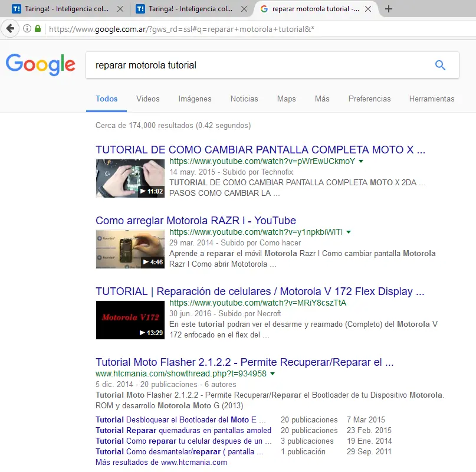Click the 29 mar. 2014 Subido por Como hacer text
The width and height of the screenshot is (476, 472).
235,242
